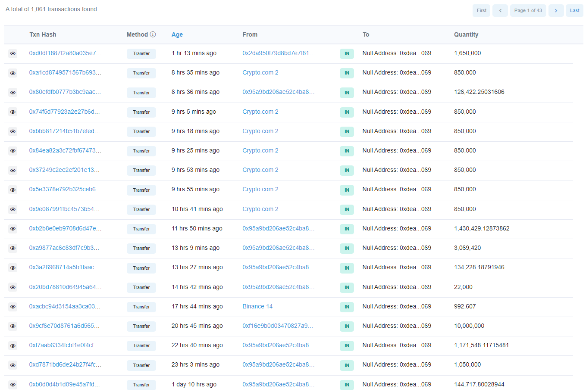Viewport: 586px width, 392px height.
Task: Click eye icon for 0x20bd78810d64945a64
Action: click(x=13, y=287)
